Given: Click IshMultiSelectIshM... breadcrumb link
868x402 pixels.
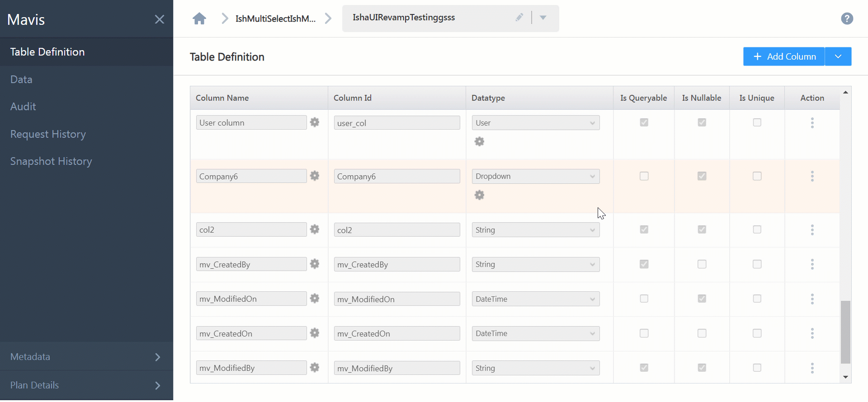Looking at the screenshot, I should (275, 19).
